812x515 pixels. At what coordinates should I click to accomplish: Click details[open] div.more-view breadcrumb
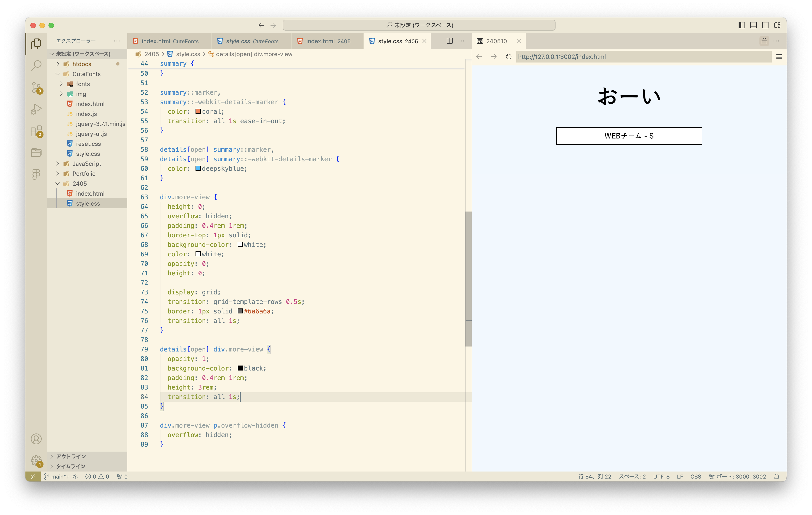point(250,54)
